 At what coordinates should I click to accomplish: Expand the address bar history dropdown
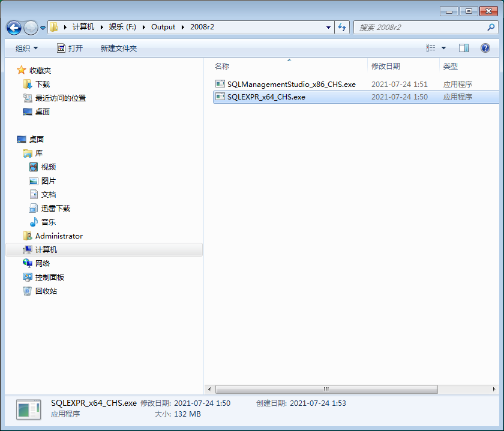pos(328,27)
